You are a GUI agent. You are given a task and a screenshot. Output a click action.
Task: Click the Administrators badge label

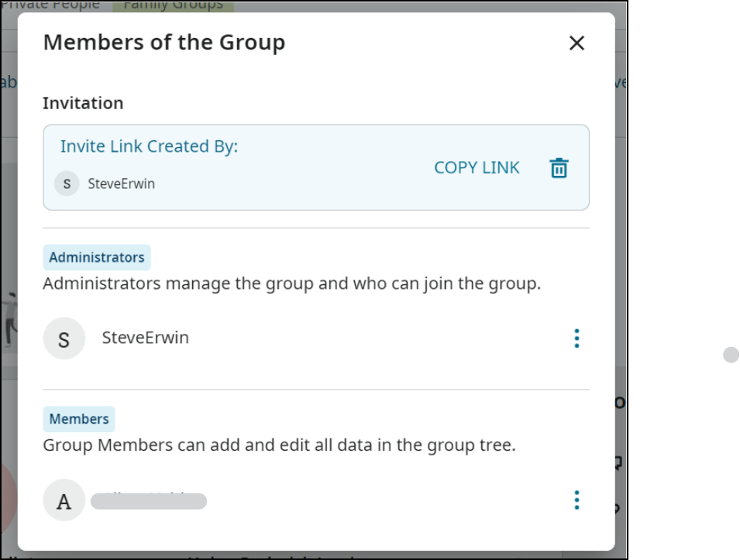tap(97, 257)
